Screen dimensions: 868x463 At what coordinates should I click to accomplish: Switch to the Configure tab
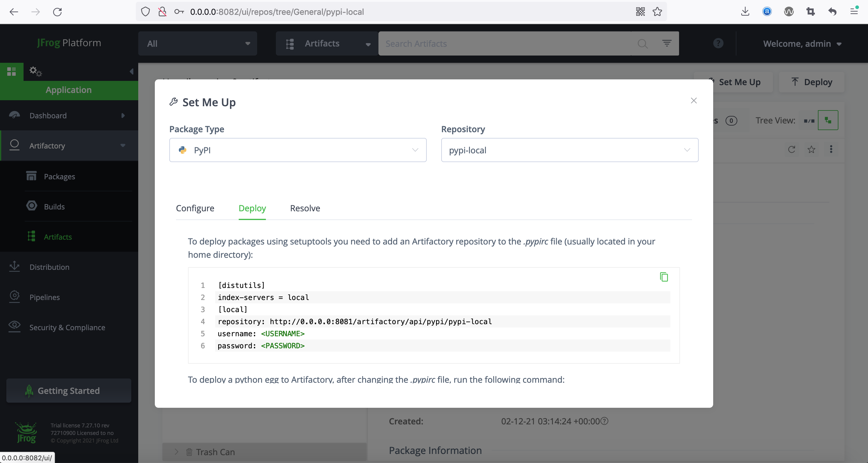point(195,208)
